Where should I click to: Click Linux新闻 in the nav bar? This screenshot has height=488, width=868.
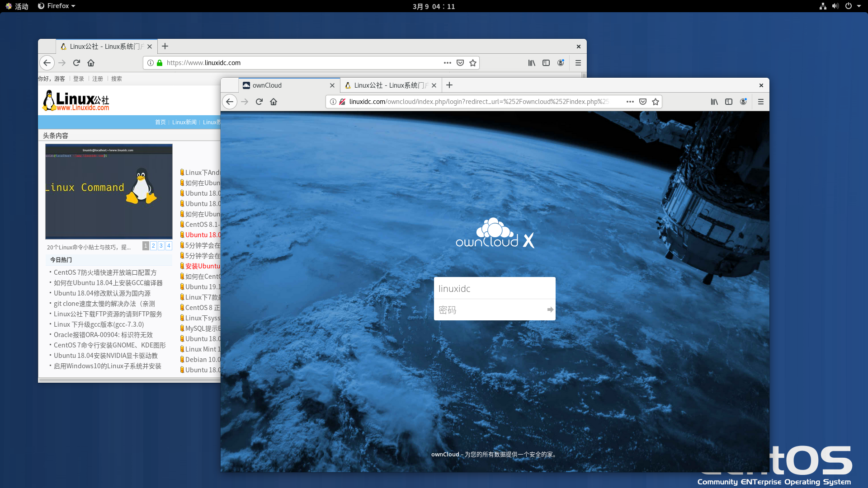coord(184,122)
